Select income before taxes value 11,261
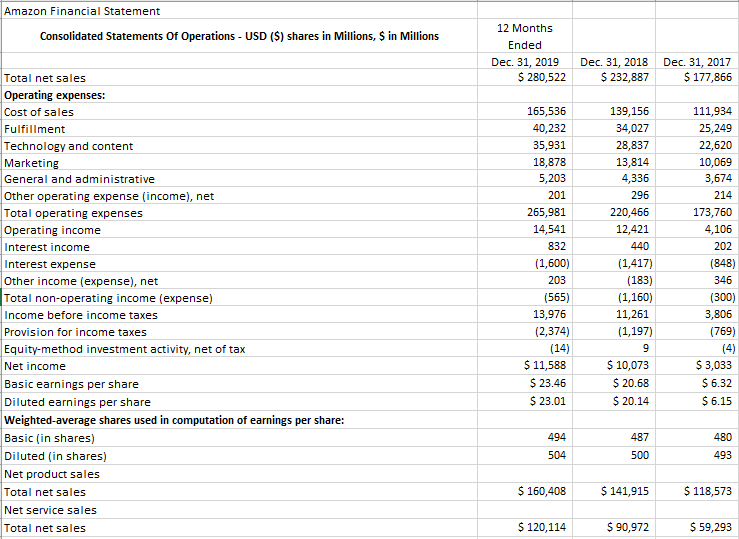Image resolution: width=739 pixels, height=539 pixels. coord(632,314)
